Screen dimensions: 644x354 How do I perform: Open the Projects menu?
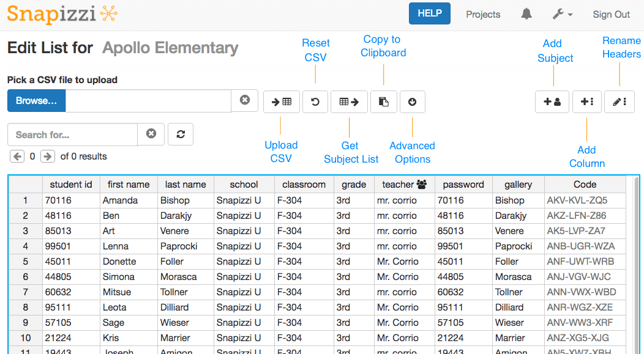coord(483,14)
